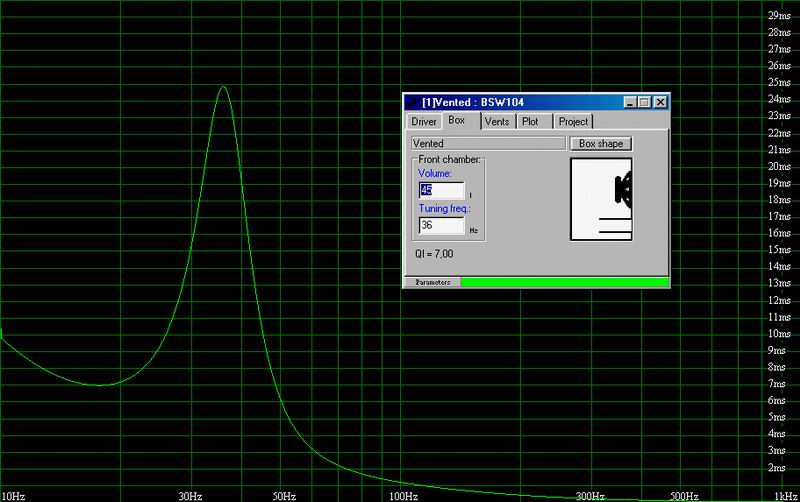The height and width of the screenshot is (502, 800).
Task: Go to the Plot tab
Action: pyautogui.click(x=530, y=122)
